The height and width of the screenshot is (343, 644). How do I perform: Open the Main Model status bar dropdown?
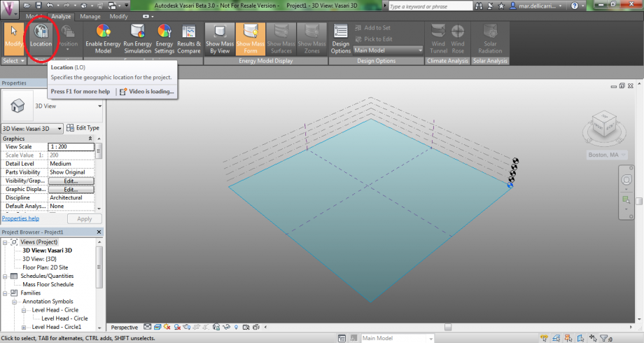click(397, 338)
